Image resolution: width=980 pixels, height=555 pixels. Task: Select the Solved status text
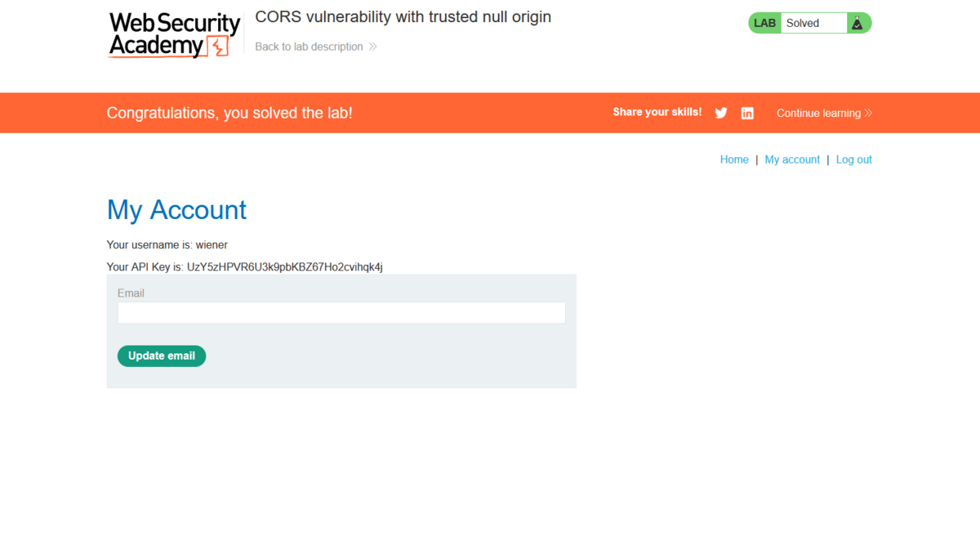click(804, 23)
